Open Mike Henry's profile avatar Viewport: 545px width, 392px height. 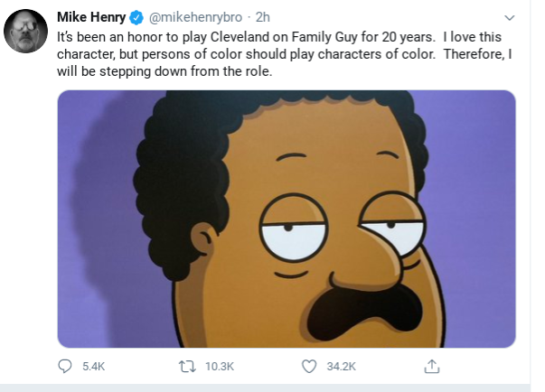[x=25, y=31]
